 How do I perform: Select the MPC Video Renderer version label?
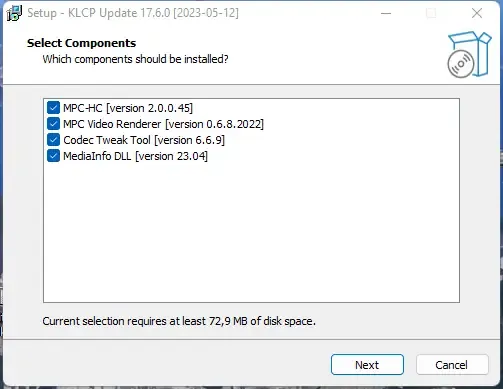pyautogui.click(x=163, y=124)
